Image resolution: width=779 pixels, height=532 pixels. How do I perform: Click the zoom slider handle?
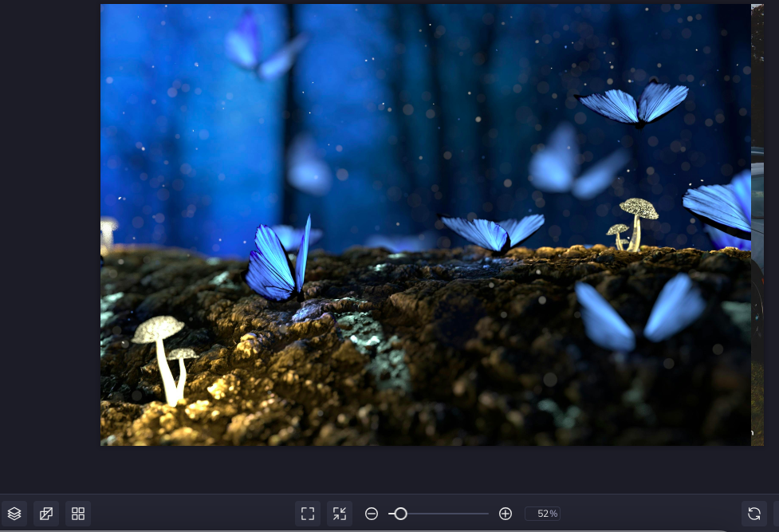coord(400,514)
